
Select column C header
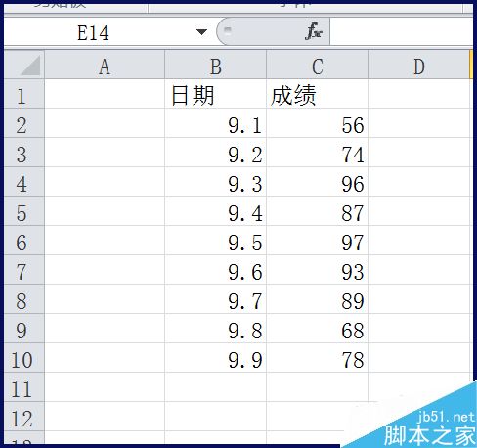[x=318, y=65]
